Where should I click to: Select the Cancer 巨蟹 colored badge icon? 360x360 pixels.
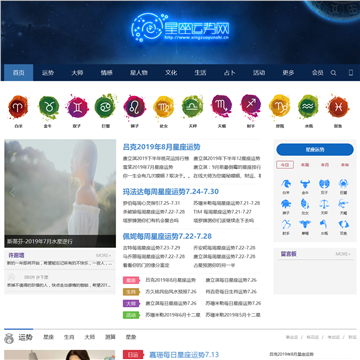pyautogui.click(x=105, y=107)
